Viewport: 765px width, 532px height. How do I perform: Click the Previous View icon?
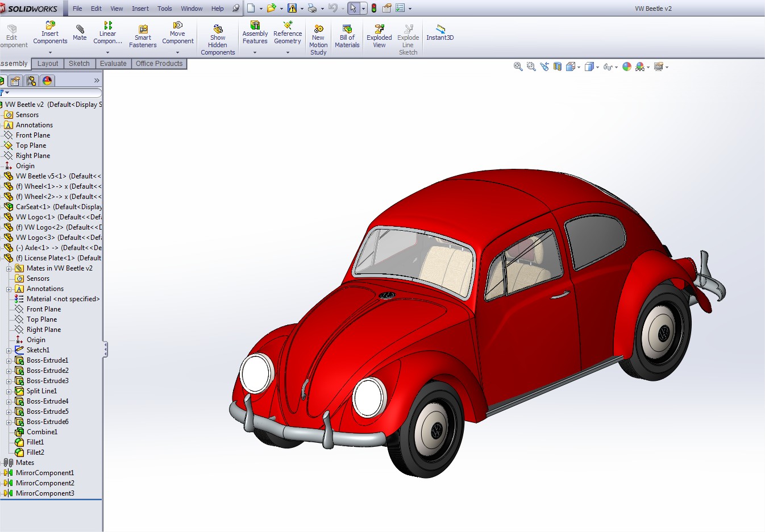[x=544, y=66]
